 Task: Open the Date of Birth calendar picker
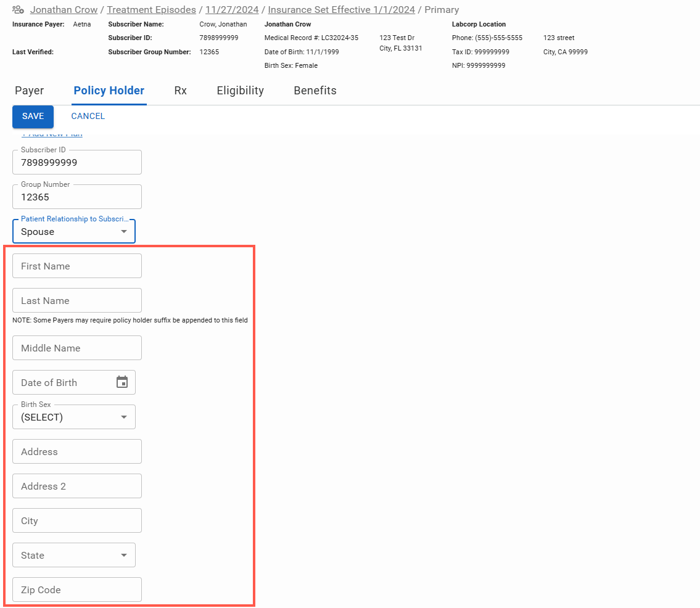pos(122,382)
